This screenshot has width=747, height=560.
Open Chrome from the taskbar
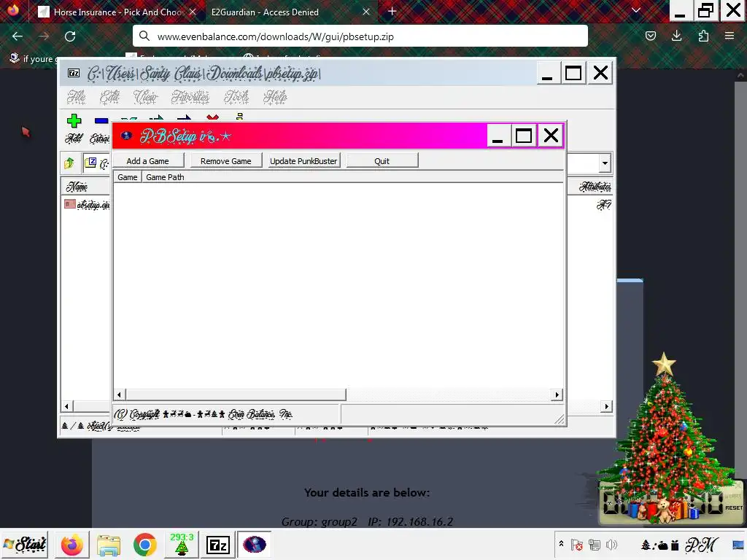coord(145,545)
